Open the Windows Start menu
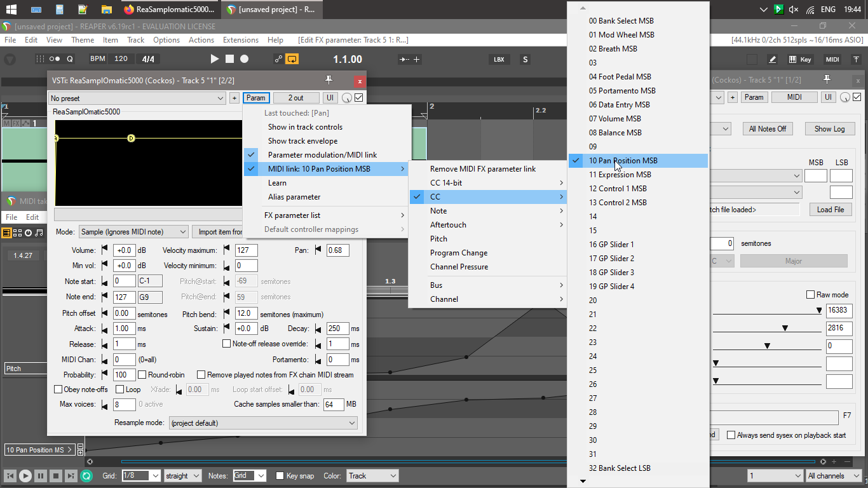The width and height of the screenshot is (868, 488). point(11,10)
